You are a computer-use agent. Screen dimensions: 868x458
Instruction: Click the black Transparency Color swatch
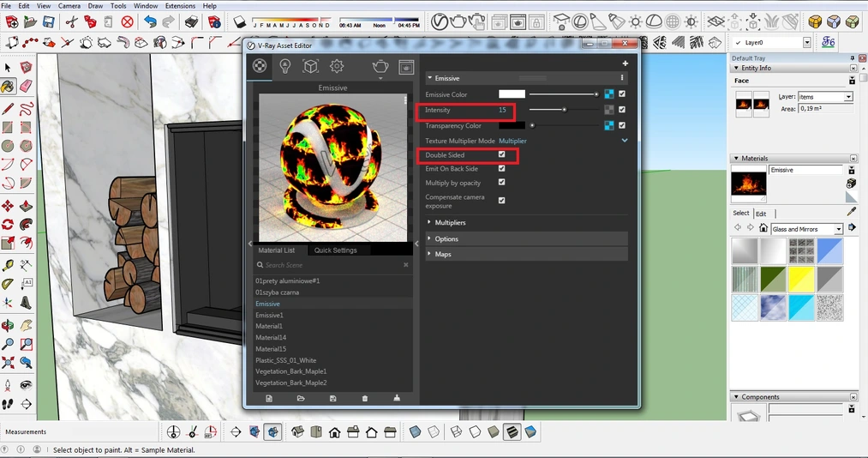point(512,125)
